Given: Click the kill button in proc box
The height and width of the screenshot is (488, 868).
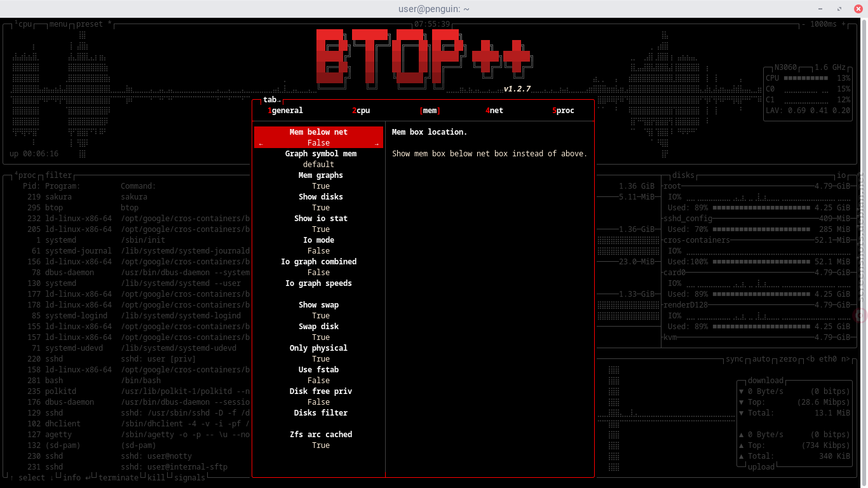Looking at the screenshot, I should [x=156, y=477].
